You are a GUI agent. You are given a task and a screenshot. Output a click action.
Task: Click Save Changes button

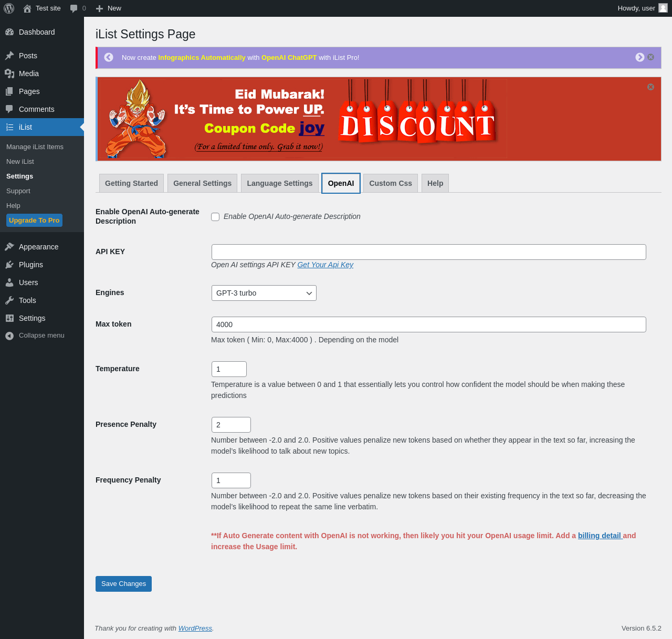pos(123,584)
